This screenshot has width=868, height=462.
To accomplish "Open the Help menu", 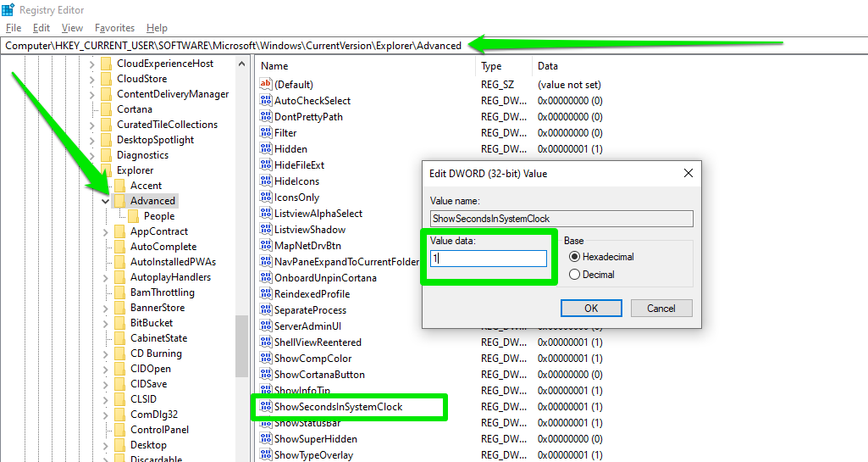I will 157,28.
